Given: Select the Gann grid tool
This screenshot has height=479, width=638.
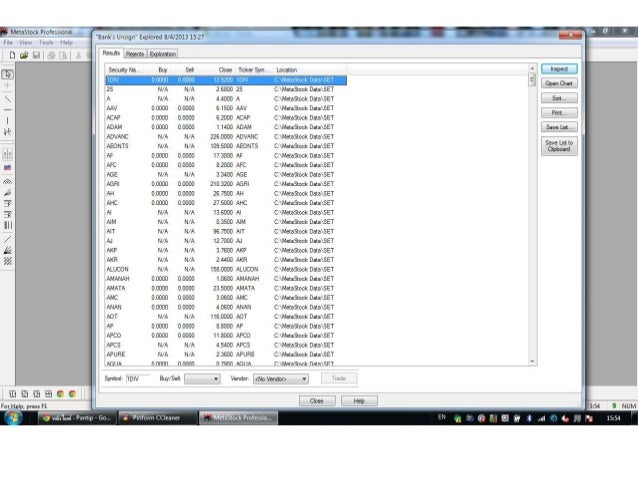Looking at the screenshot, I should pos(7,261).
